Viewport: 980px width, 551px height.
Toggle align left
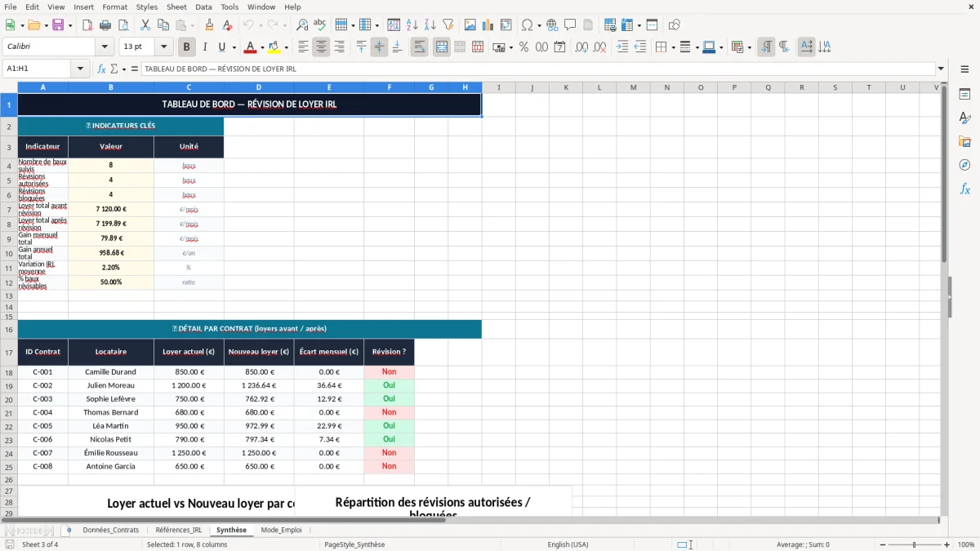[x=303, y=47]
